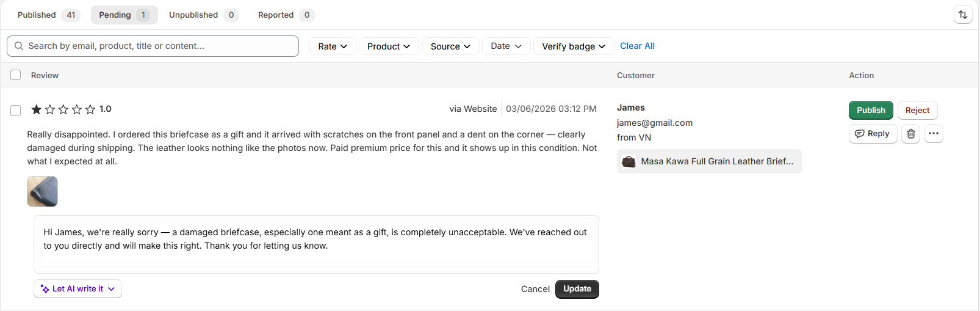Publish James's pending review
The width and height of the screenshot is (980, 311).
(x=871, y=110)
